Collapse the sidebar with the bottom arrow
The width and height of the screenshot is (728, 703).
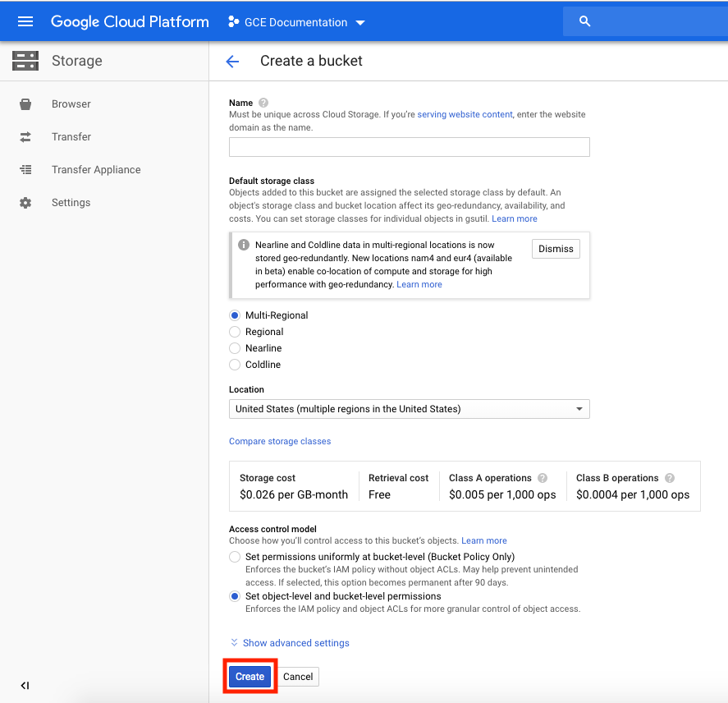25,686
